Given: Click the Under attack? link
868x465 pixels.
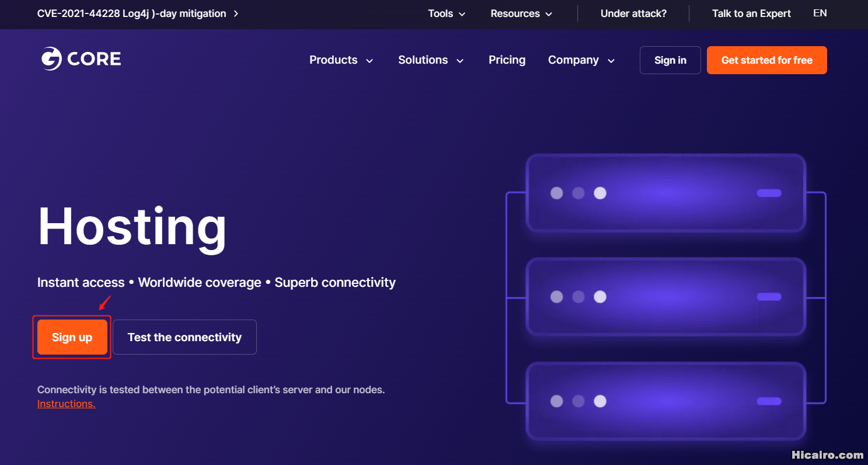Looking at the screenshot, I should pyautogui.click(x=633, y=13).
